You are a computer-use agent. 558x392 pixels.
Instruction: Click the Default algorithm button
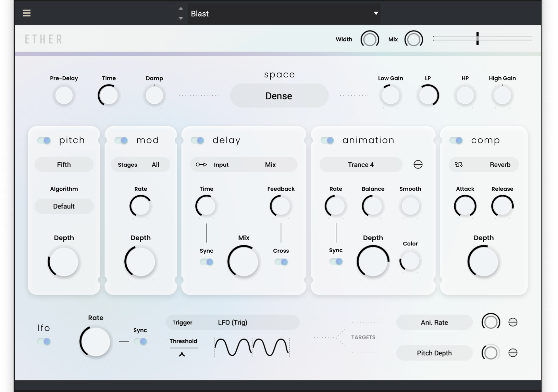tap(64, 206)
